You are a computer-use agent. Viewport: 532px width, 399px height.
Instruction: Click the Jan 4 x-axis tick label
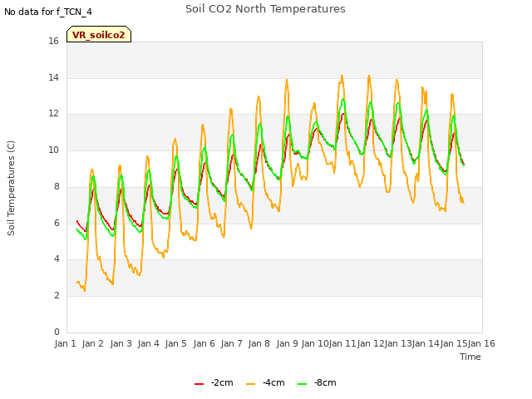click(x=148, y=343)
